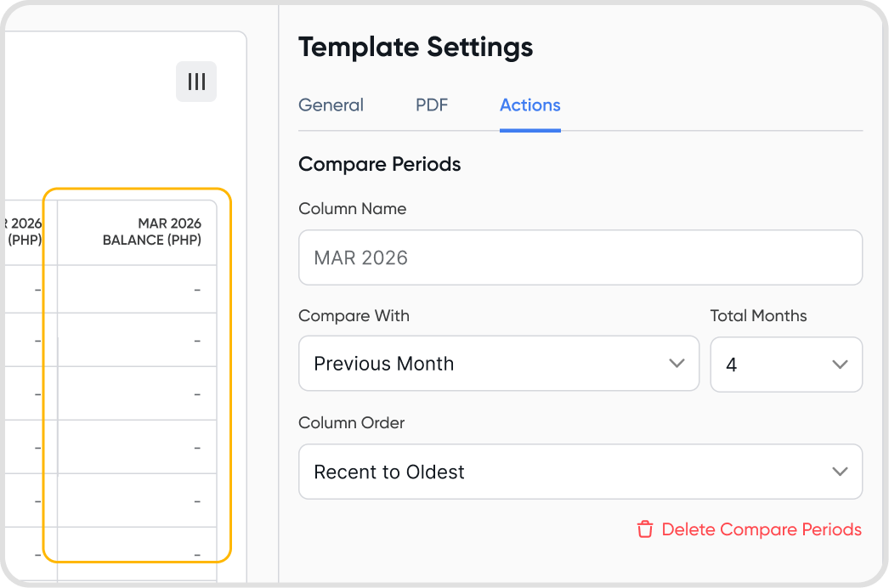The width and height of the screenshot is (889, 588).
Task: Click the chevron arrow in Total Months field
Action: (x=840, y=365)
